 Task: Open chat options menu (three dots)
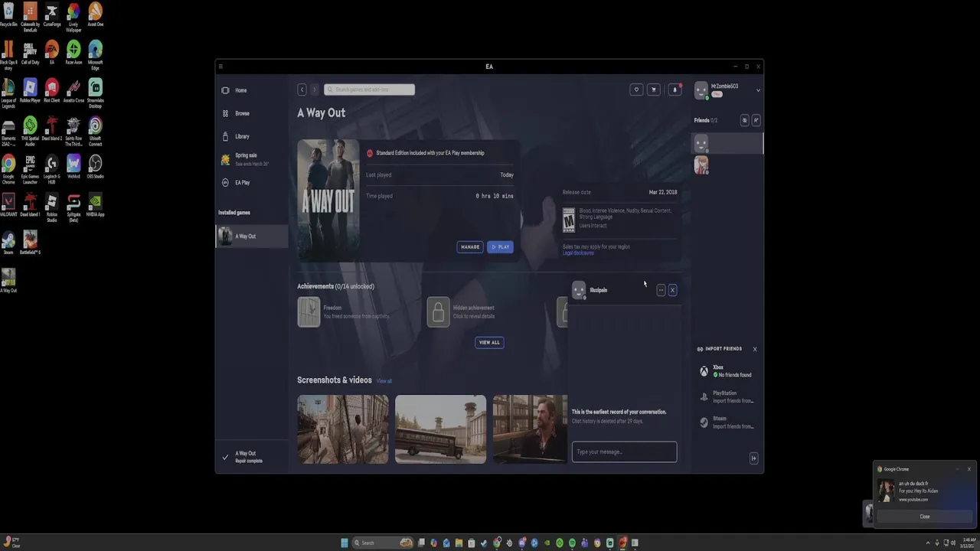pos(661,290)
